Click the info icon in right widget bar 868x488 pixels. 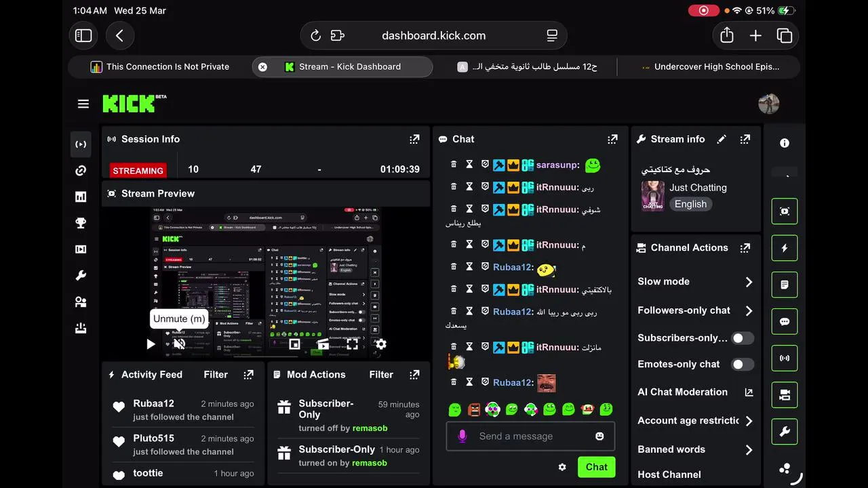pyautogui.click(x=785, y=143)
